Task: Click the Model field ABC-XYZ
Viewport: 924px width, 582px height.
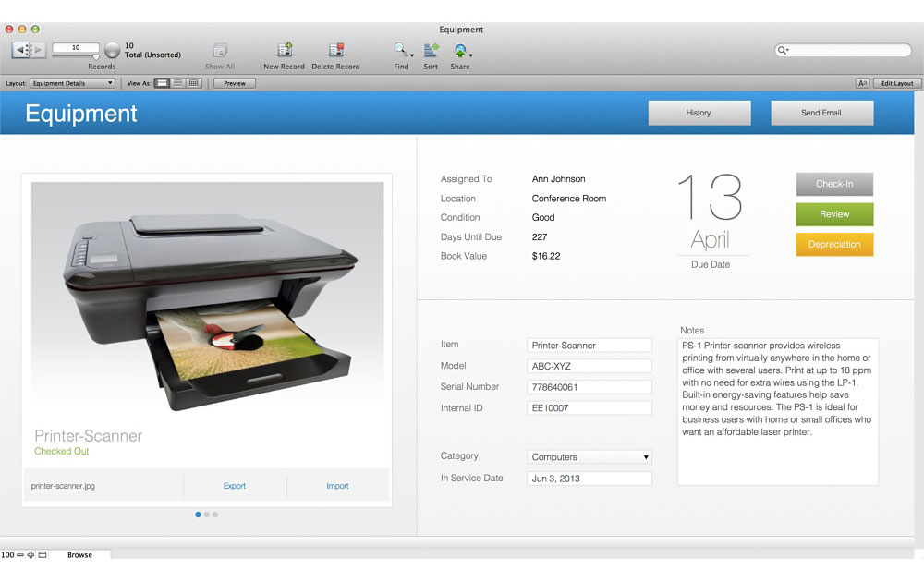Action: [x=590, y=367]
